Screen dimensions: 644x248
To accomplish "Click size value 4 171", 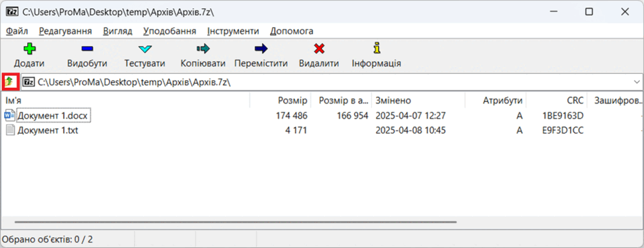I will click(296, 131).
